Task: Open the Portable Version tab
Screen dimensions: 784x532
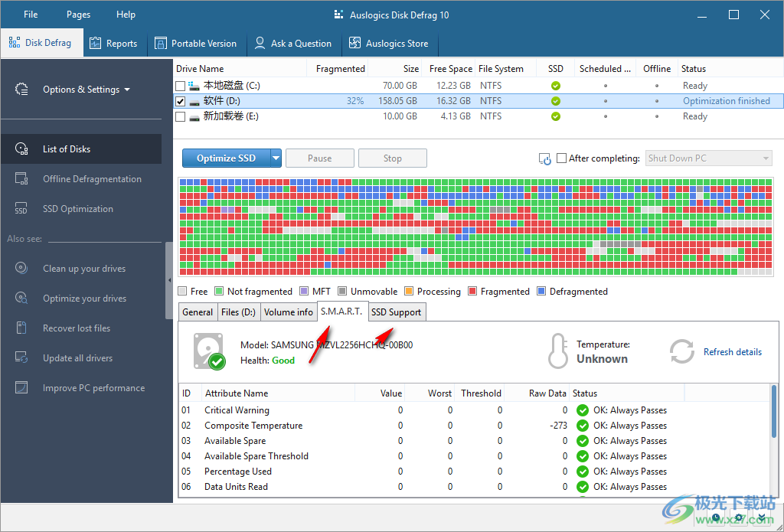Action: pyautogui.click(x=195, y=44)
